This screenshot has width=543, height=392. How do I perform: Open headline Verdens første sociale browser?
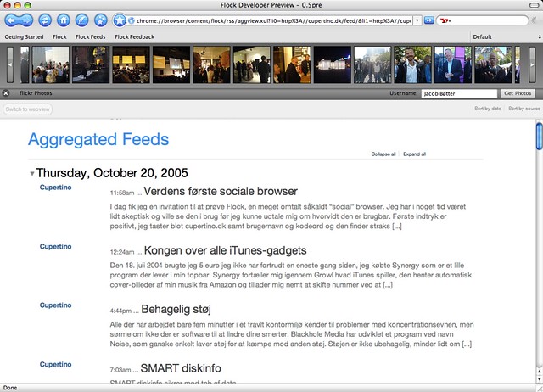tap(221, 191)
